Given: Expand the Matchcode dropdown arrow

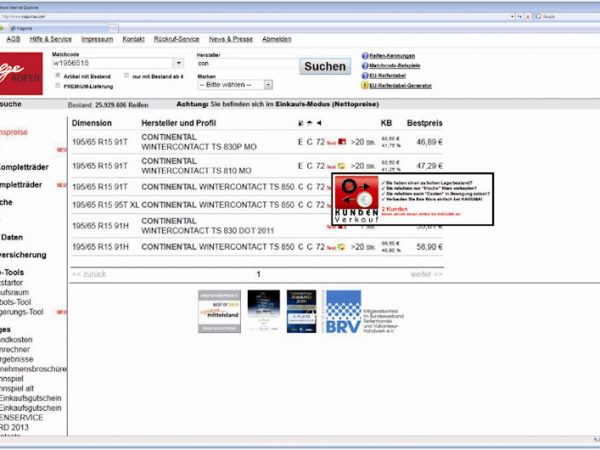Looking at the screenshot, I should point(179,63).
